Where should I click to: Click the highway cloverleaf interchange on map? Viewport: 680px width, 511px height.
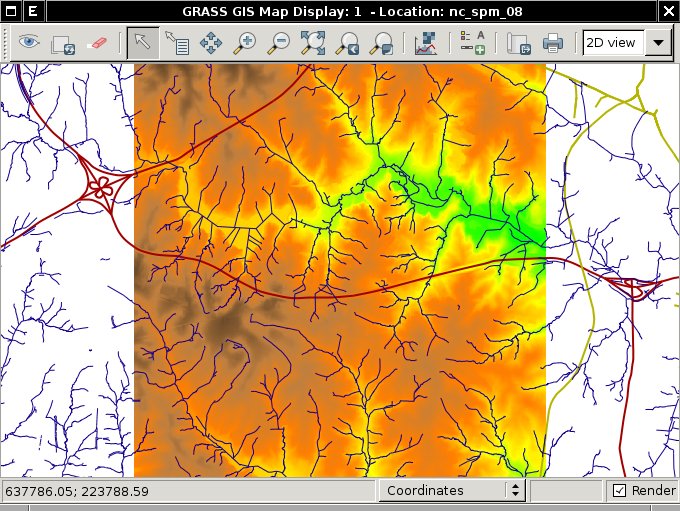tap(100, 187)
